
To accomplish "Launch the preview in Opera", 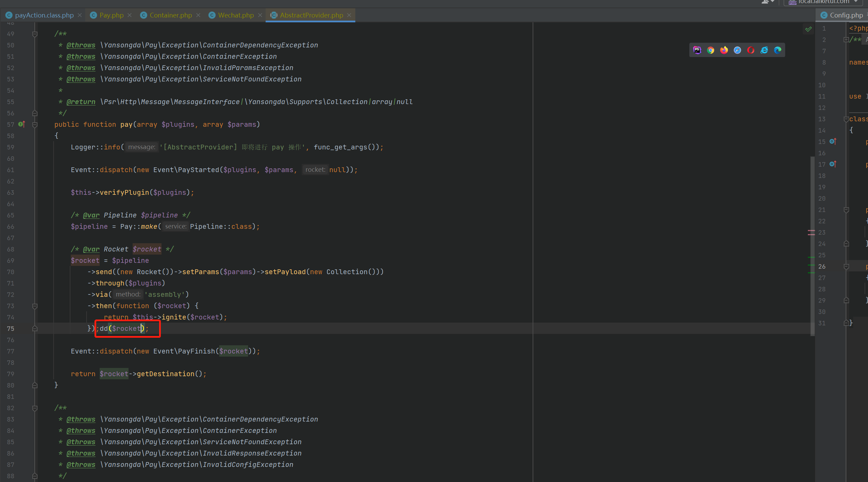I will tap(751, 50).
